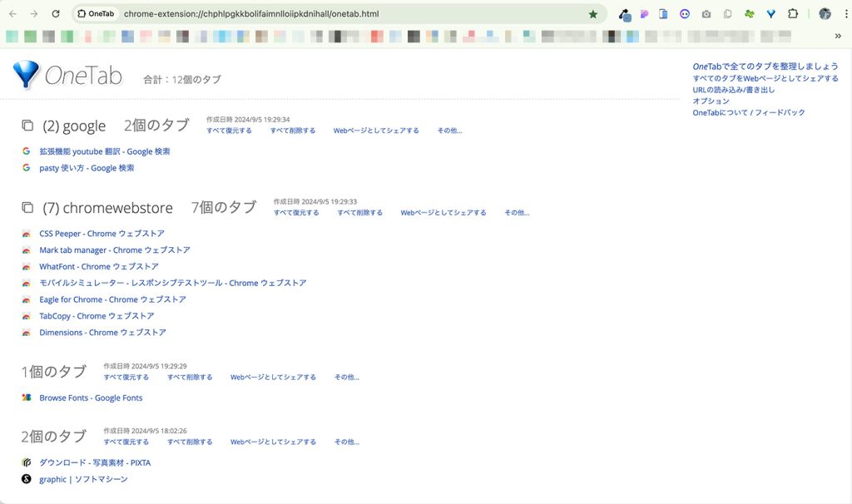Viewport: 852px width, 504px height.
Task: Click the browser back arrow
Action: (12, 13)
